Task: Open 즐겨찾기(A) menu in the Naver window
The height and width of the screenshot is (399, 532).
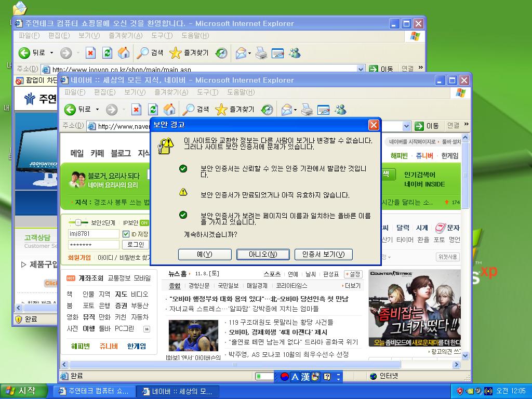Action: tap(171, 92)
